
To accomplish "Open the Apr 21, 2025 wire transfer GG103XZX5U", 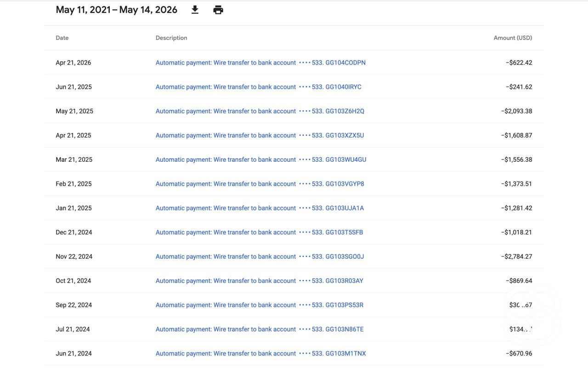I will click(x=260, y=135).
